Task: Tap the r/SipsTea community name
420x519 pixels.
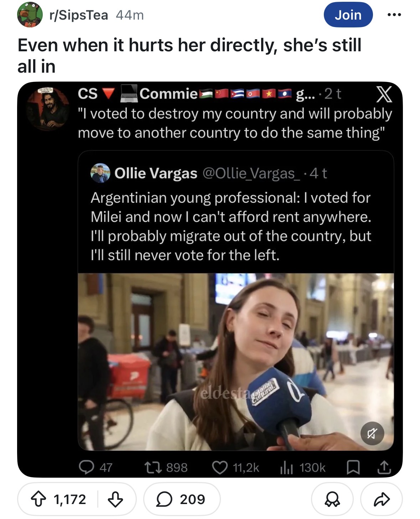Action: 79,15
